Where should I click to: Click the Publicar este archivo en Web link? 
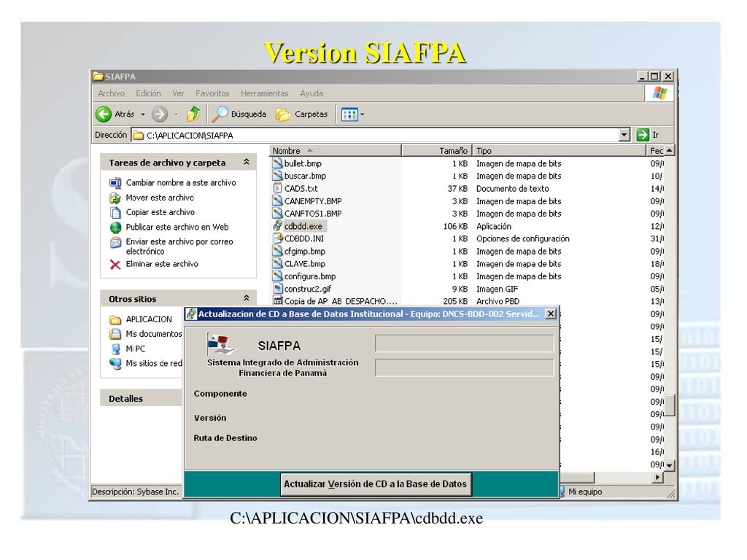[x=177, y=227]
